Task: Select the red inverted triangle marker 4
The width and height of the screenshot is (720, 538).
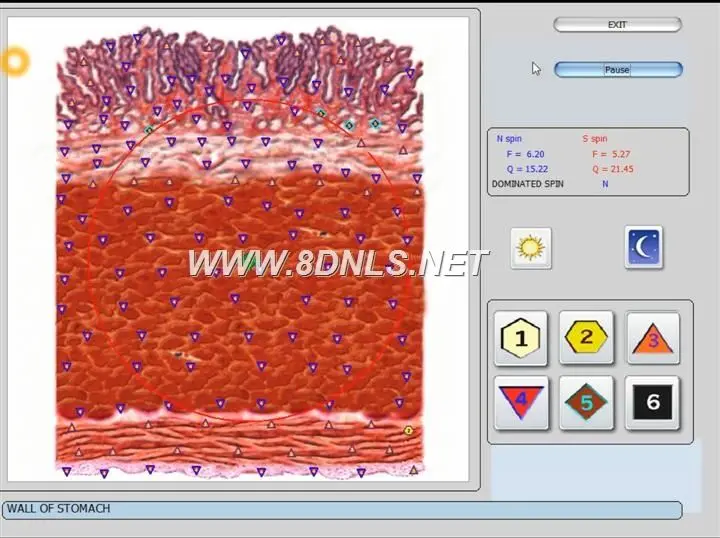Action: pyautogui.click(x=521, y=403)
